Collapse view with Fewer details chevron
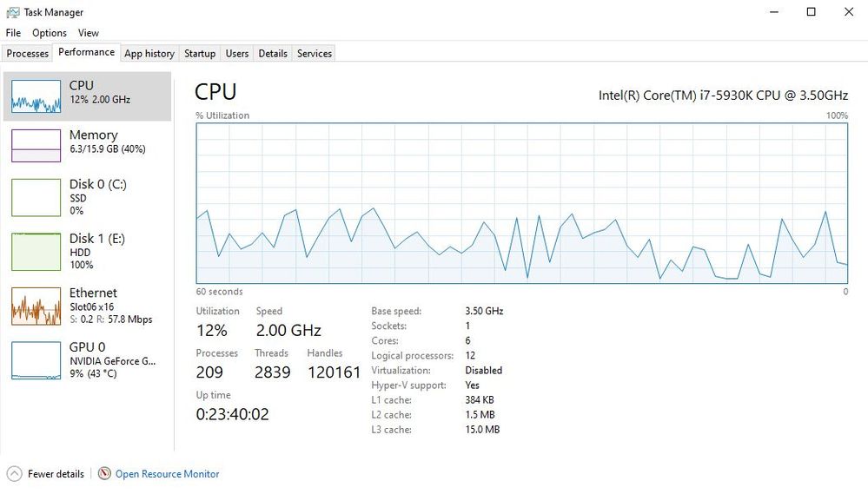This screenshot has height=494, width=868. click(x=15, y=474)
